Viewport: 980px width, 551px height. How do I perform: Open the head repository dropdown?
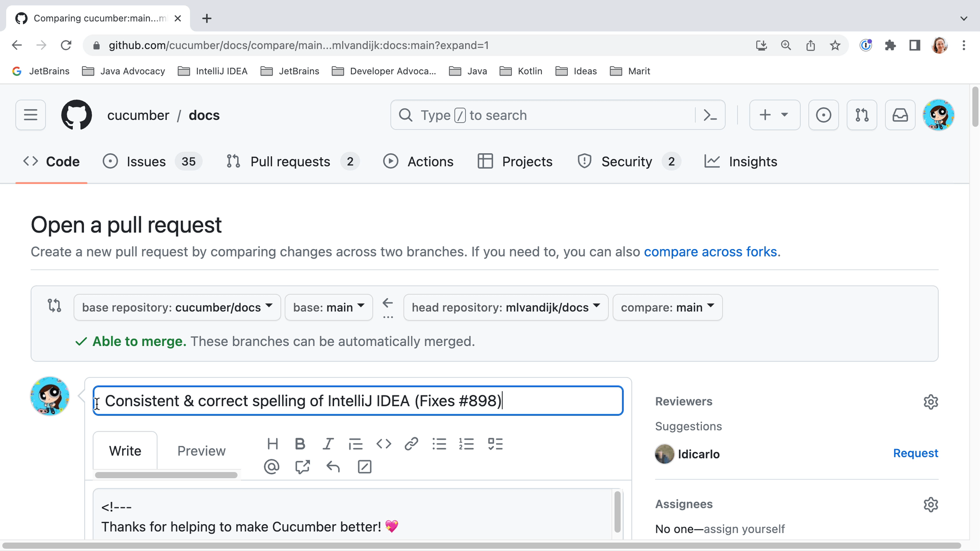[x=506, y=307]
